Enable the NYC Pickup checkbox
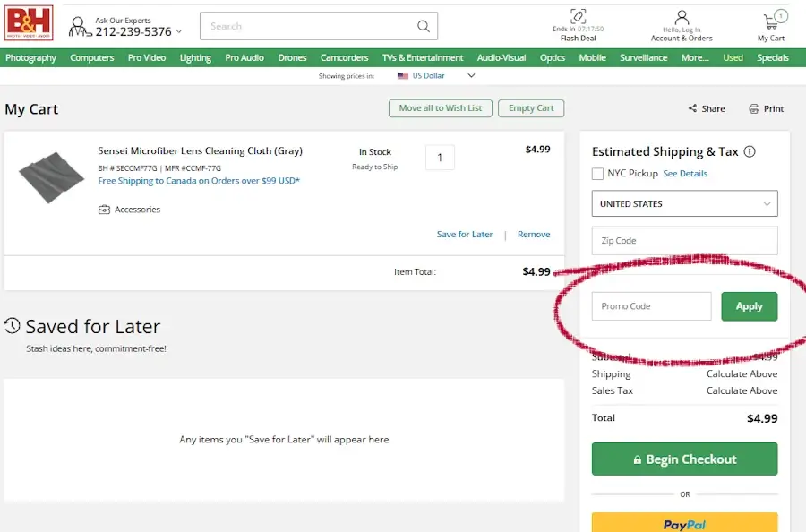Viewport: 806px width, 532px height. pyautogui.click(x=597, y=174)
